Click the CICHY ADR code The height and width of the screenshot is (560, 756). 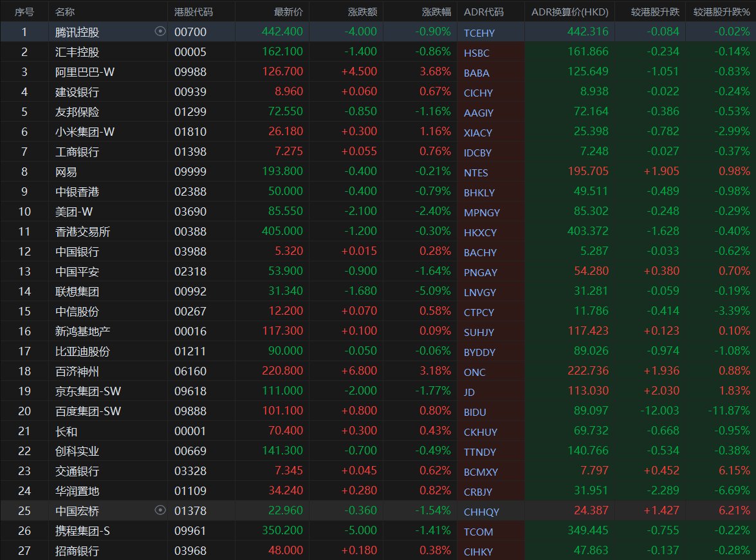478,93
